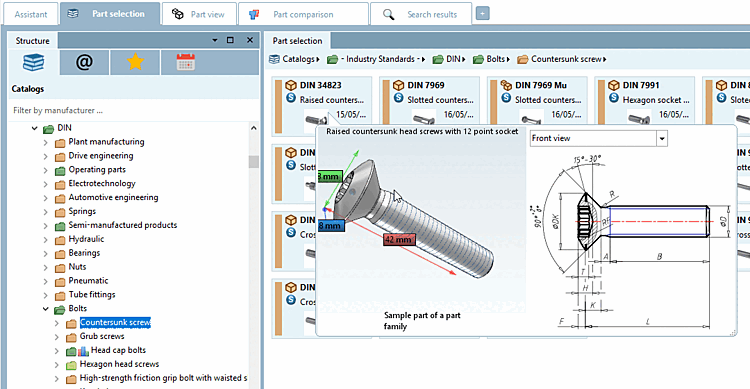Click the blue 8 mm dimension label
The width and height of the screenshot is (750, 389).
pos(331,225)
